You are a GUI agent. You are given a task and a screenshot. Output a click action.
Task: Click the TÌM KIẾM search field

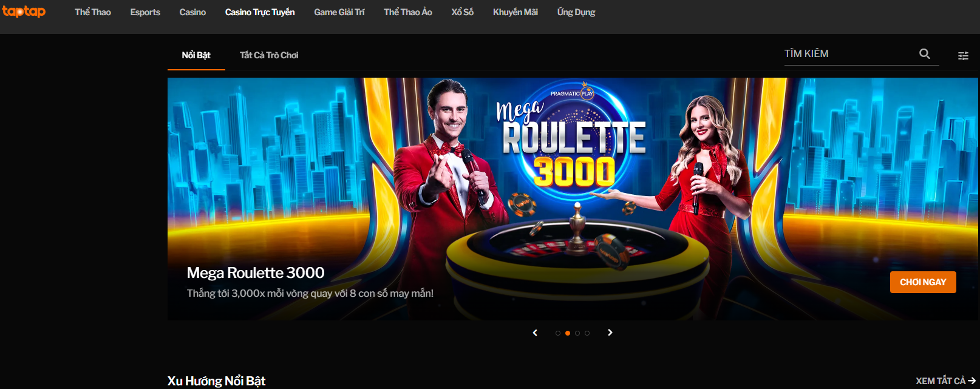pos(850,53)
